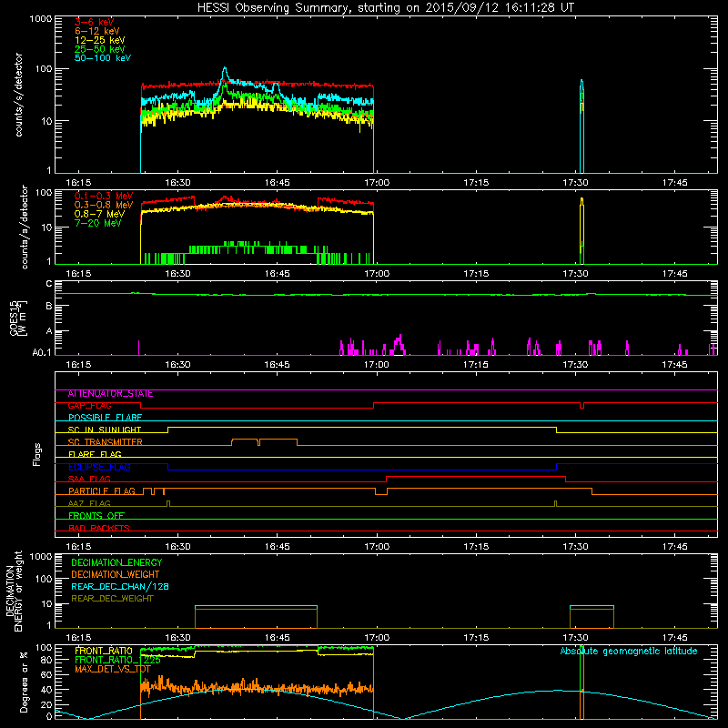728x728 pixels.
Task: Click the FRONT_RATIO_1225 legend label
Action: [117, 660]
